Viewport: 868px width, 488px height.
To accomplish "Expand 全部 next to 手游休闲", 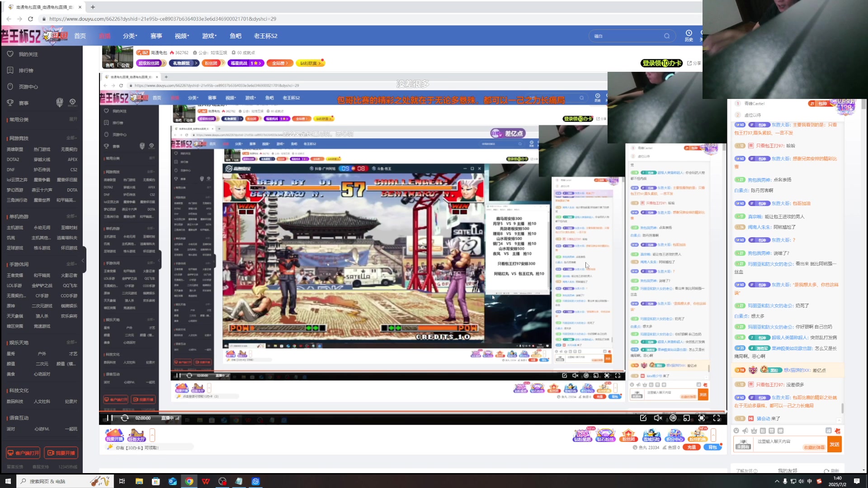I will click(72, 264).
